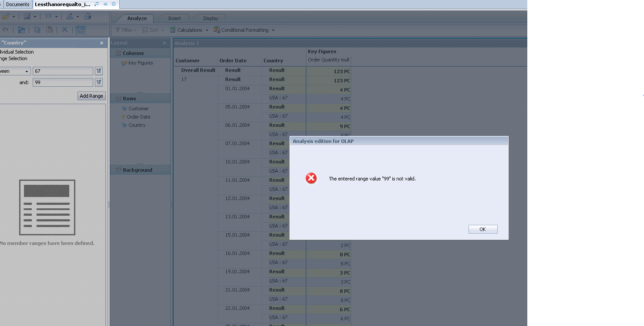Screen dimensions: 644x326
Task: Switch to the Documents tab
Action: point(18,4)
